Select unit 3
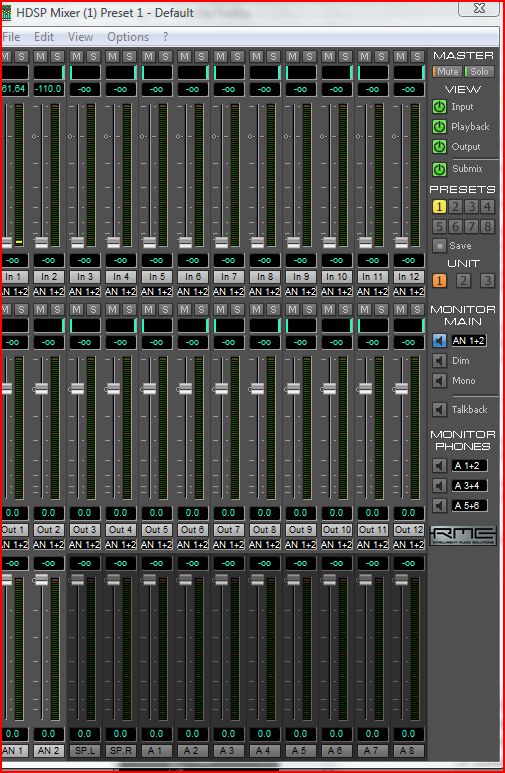The image size is (505, 773). (x=487, y=281)
